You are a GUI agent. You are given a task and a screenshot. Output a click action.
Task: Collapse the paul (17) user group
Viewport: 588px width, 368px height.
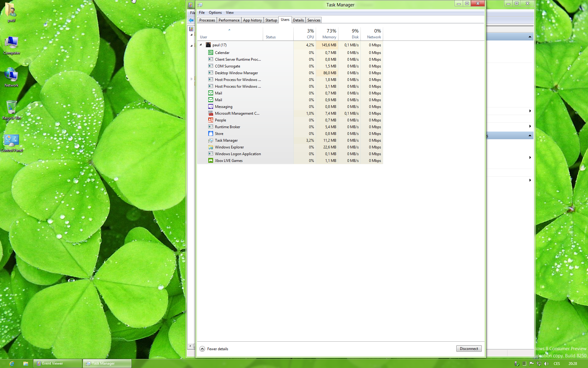pyautogui.click(x=201, y=45)
